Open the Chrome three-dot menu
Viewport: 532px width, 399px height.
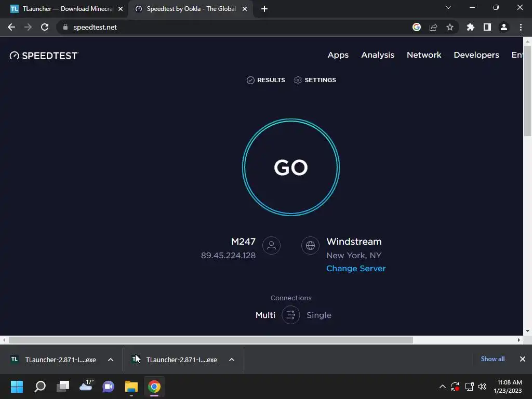pos(521,27)
